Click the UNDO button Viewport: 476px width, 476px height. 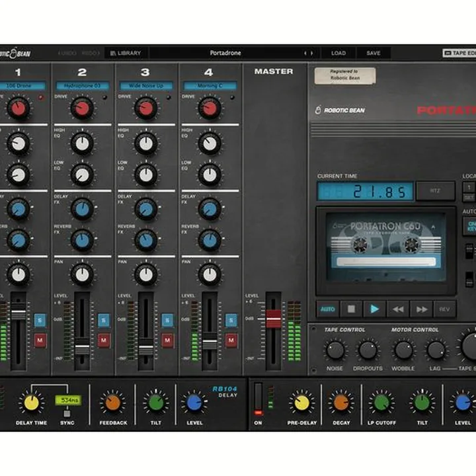click(x=67, y=53)
